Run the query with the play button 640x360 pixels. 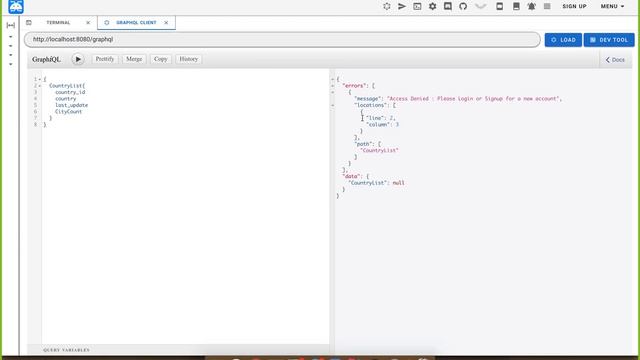(78, 59)
